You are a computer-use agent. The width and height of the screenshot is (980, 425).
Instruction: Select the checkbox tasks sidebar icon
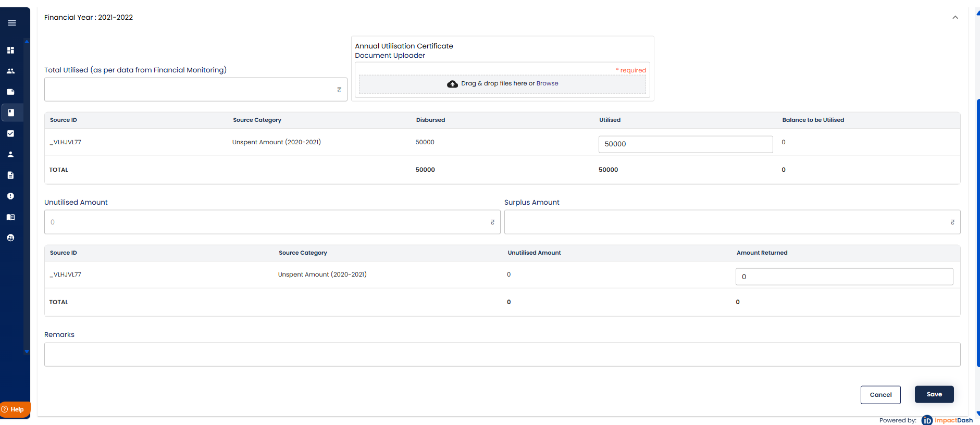tap(10, 134)
